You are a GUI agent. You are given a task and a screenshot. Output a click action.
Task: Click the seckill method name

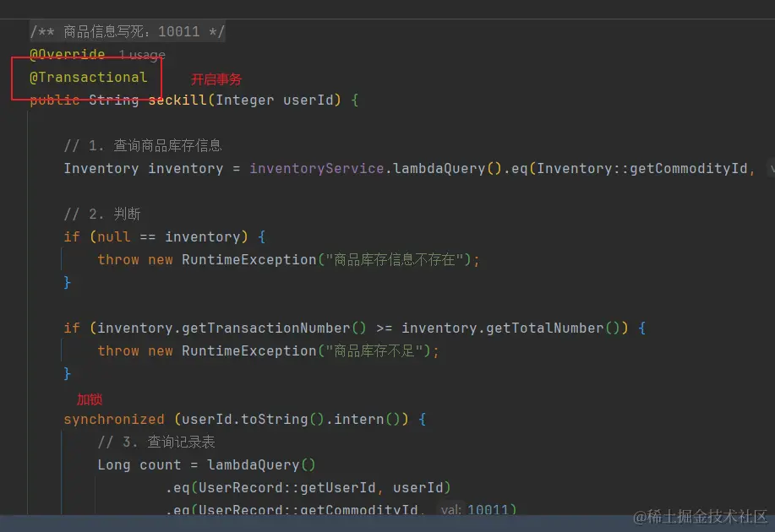click(x=177, y=100)
